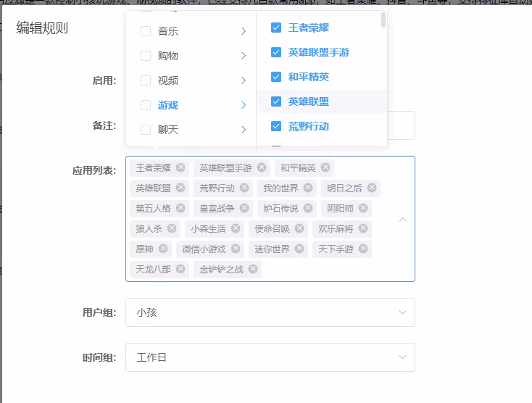Click the 应用列表 field label
The height and width of the screenshot is (403, 532).
pos(94,170)
